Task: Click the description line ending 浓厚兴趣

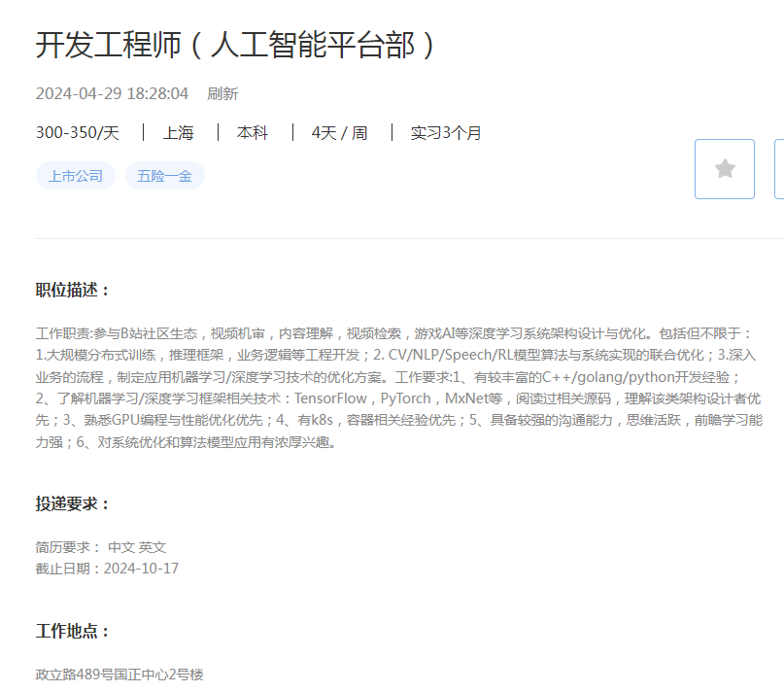Action: pyautogui.click(x=186, y=442)
